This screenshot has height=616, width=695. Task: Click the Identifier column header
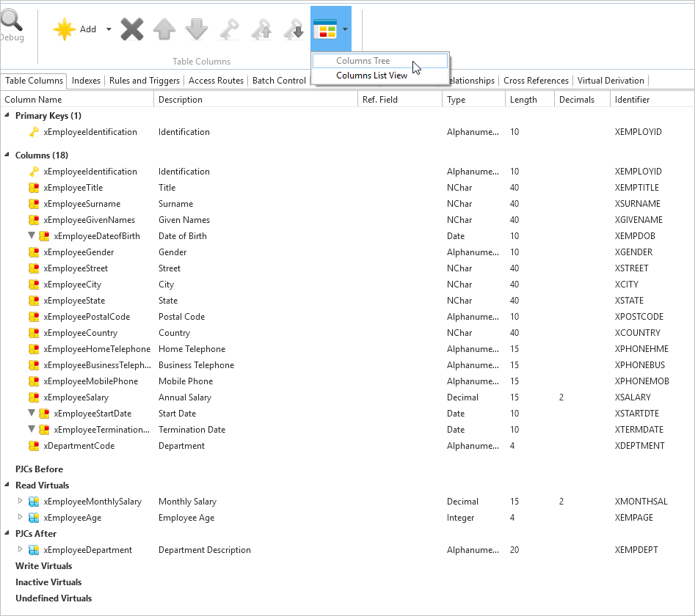point(652,100)
